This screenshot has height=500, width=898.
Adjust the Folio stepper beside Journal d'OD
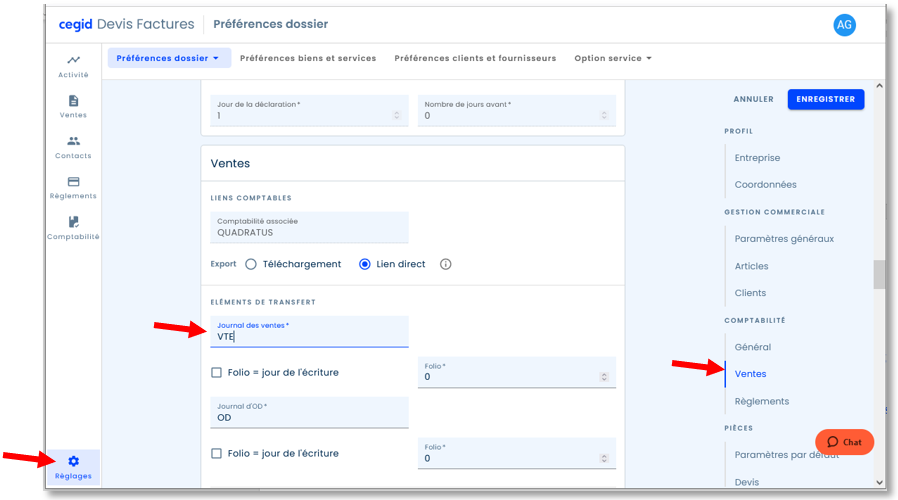(604, 458)
